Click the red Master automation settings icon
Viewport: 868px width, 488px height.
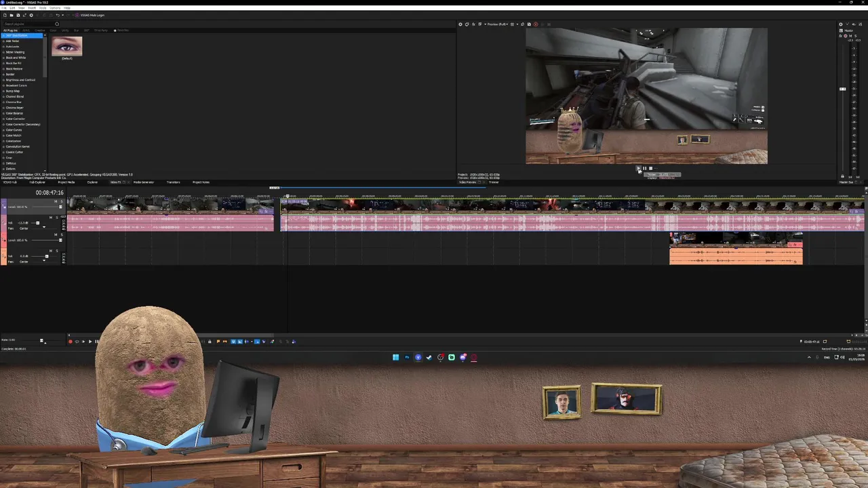click(x=846, y=36)
